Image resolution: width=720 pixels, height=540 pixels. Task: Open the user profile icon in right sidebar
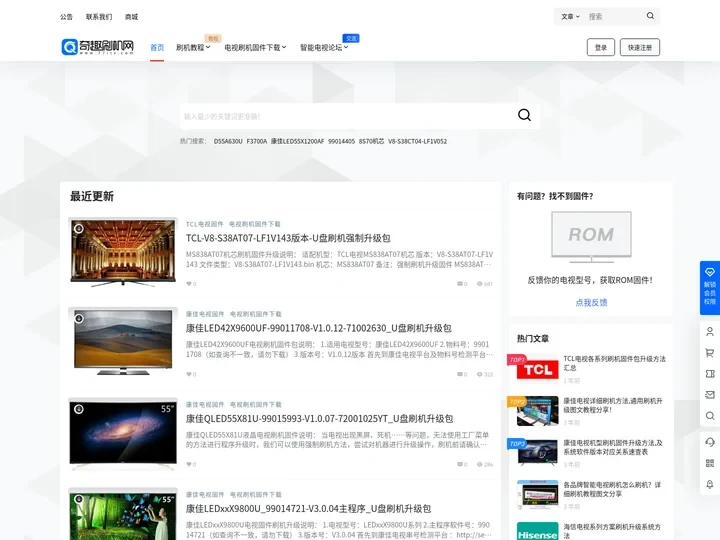coord(709,332)
